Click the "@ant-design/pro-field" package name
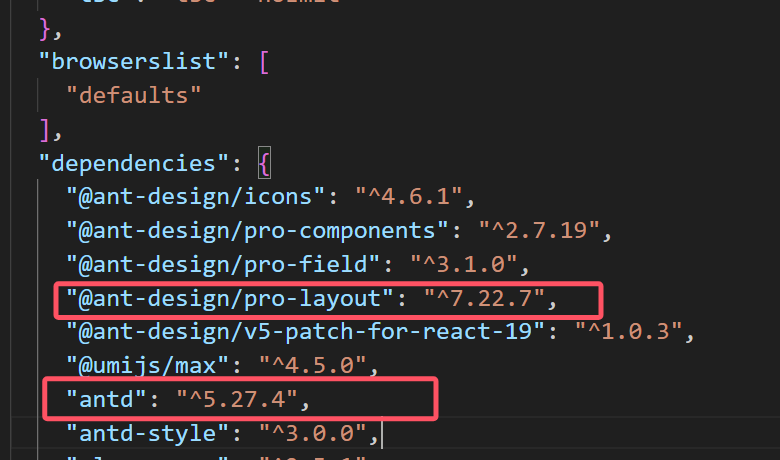The height and width of the screenshot is (460, 780). [223, 265]
